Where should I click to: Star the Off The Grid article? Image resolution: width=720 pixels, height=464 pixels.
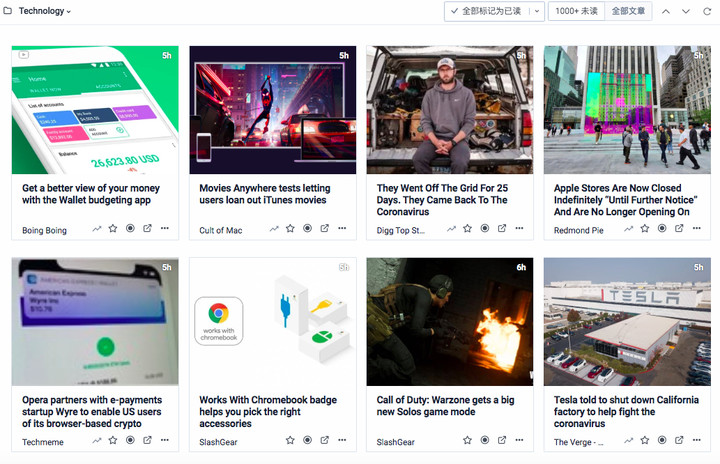[x=467, y=228]
